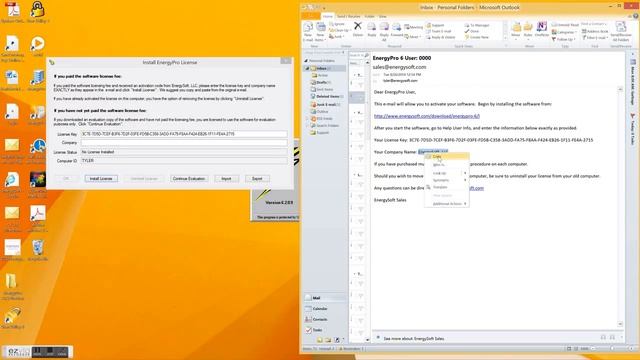Select the Deleted Items folder
640x360 pixels.
pyautogui.click(x=327, y=96)
